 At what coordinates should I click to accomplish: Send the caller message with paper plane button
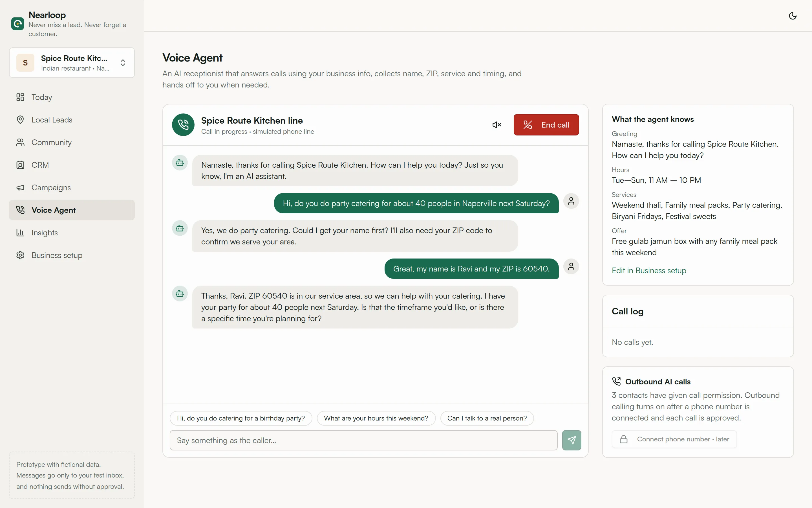[572, 440]
